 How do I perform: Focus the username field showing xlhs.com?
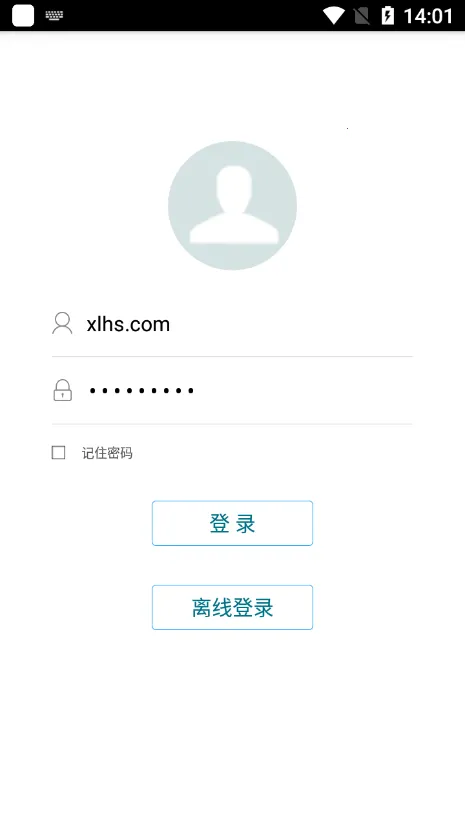click(x=232, y=324)
